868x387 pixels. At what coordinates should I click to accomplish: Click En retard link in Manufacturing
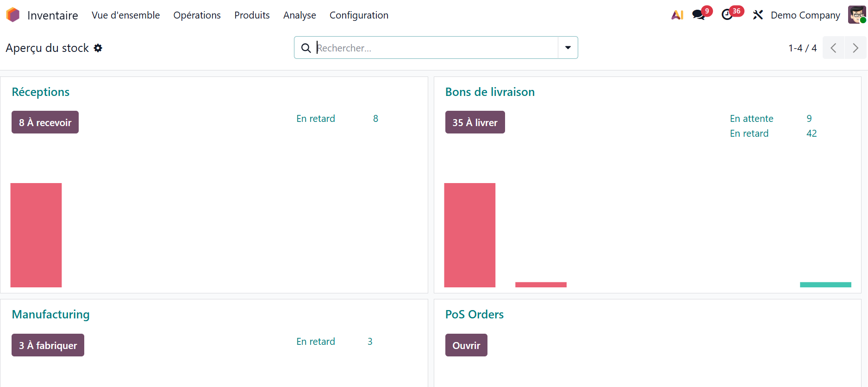[x=316, y=342]
